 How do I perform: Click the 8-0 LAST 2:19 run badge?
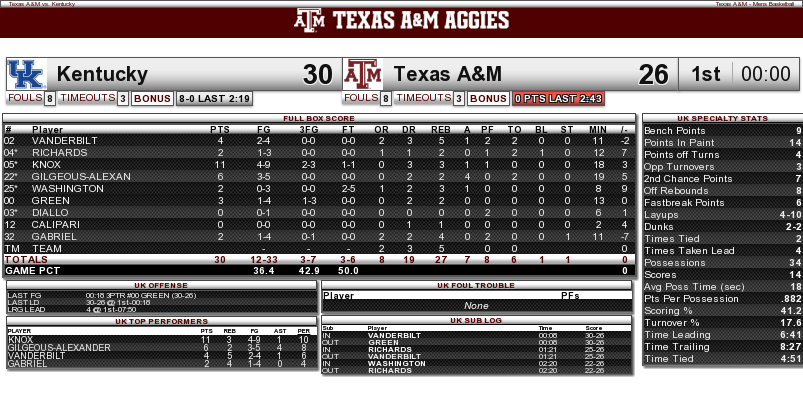(215, 99)
